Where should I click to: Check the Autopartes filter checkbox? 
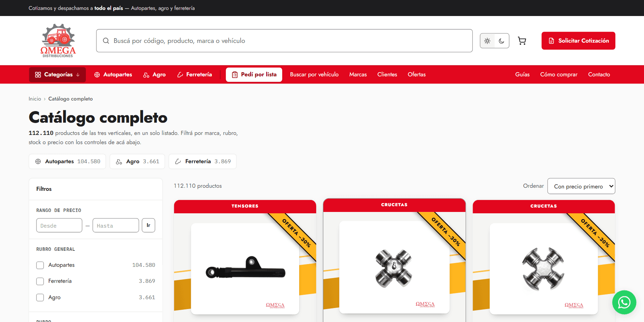pos(40,265)
